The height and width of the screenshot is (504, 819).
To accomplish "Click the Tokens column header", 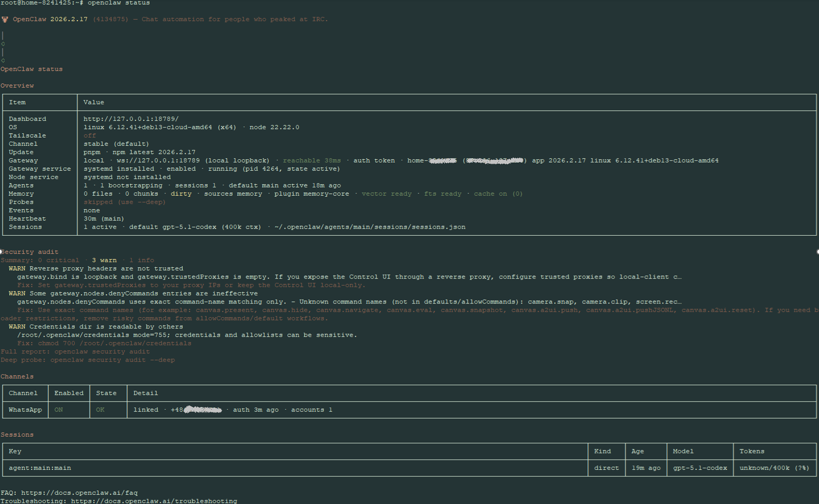I will 751,451.
